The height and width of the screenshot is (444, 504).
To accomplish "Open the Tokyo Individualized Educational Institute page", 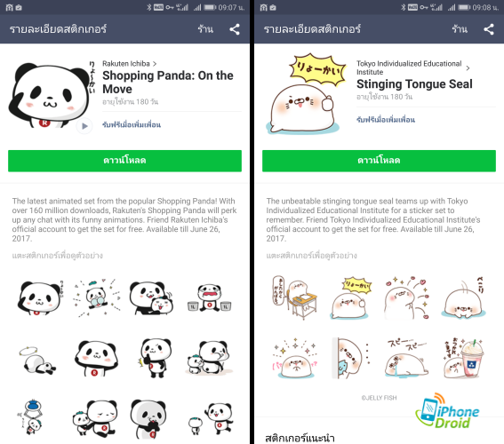I will tap(413, 67).
